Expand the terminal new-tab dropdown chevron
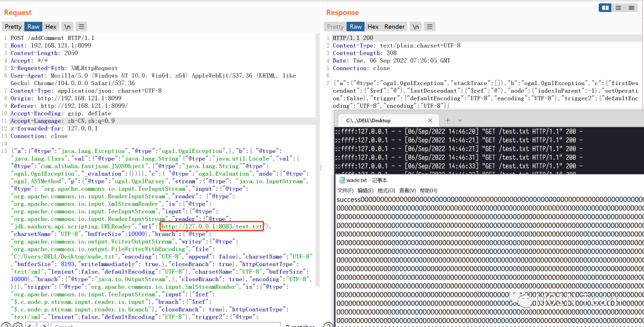The image size is (644, 327). [460, 121]
